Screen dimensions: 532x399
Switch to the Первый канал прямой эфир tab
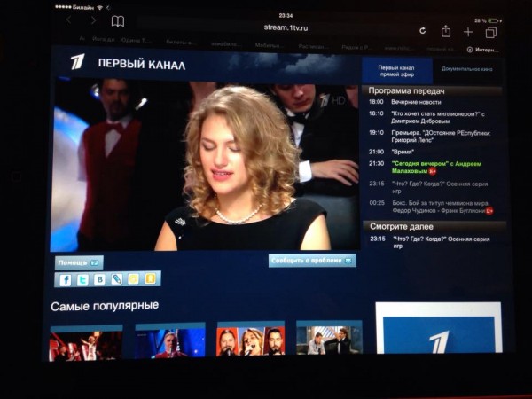(397, 71)
